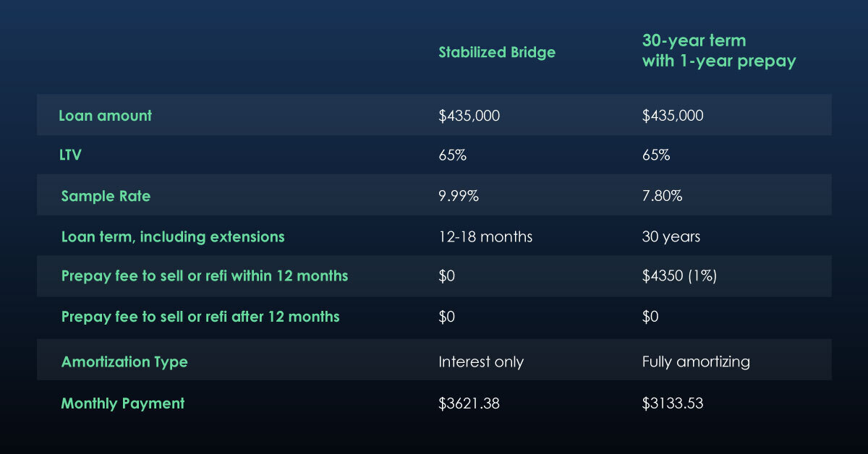868x454 pixels.
Task: Select the 30 years loan term value
Action: pos(671,236)
